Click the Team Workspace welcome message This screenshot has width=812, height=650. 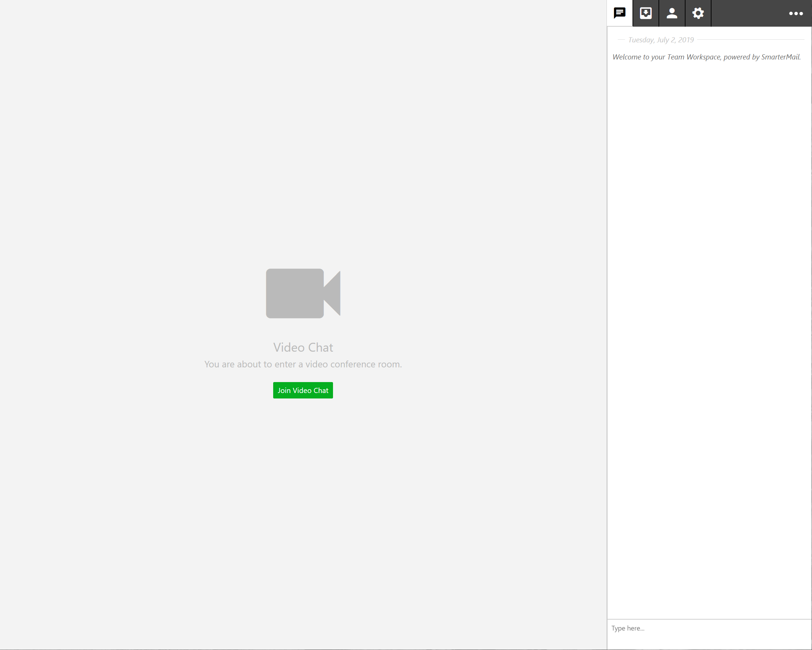pos(706,57)
